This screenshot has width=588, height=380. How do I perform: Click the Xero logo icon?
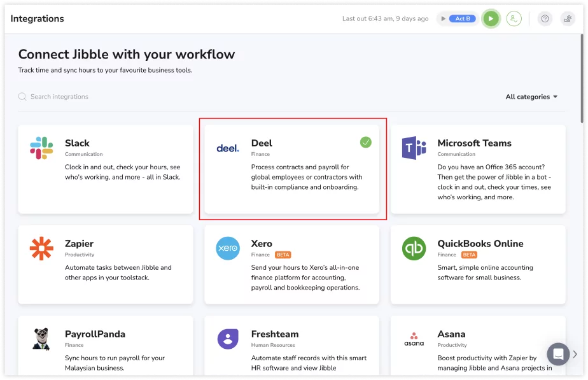tap(228, 248)
